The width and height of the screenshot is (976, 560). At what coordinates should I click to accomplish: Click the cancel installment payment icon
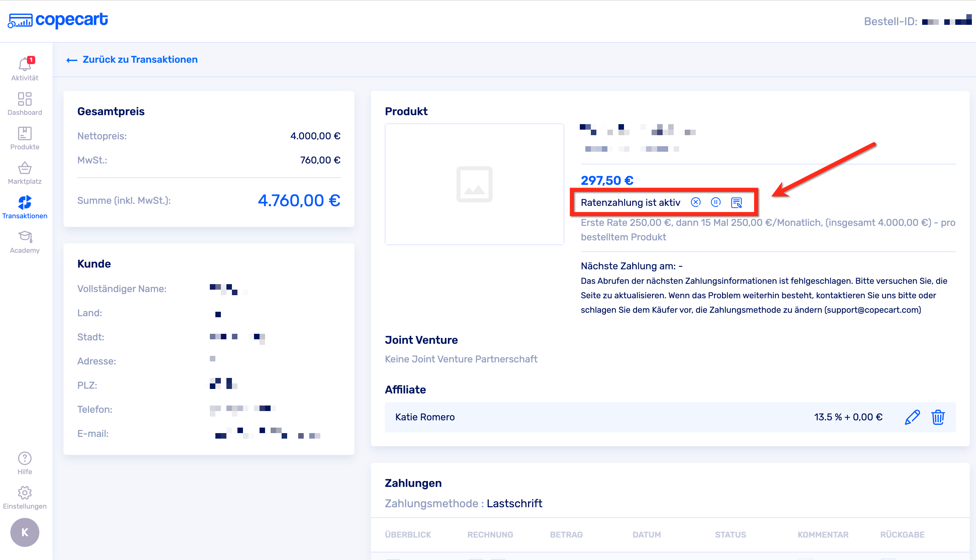[x=695, y=202]
